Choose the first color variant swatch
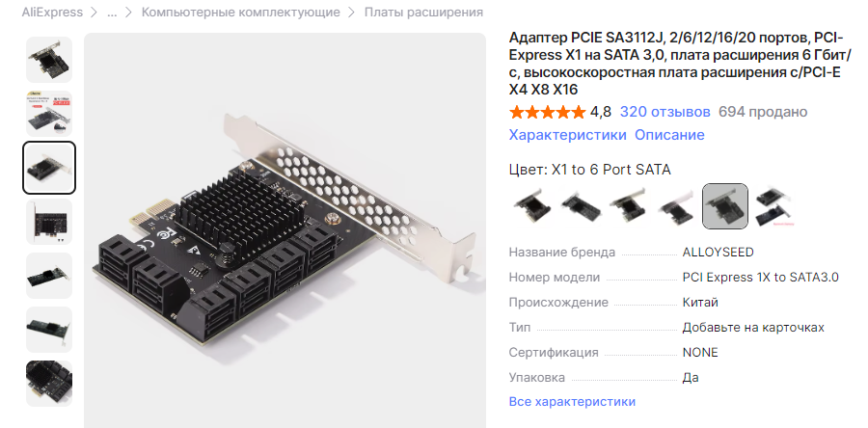868x428 pixels. coord(532,206)
